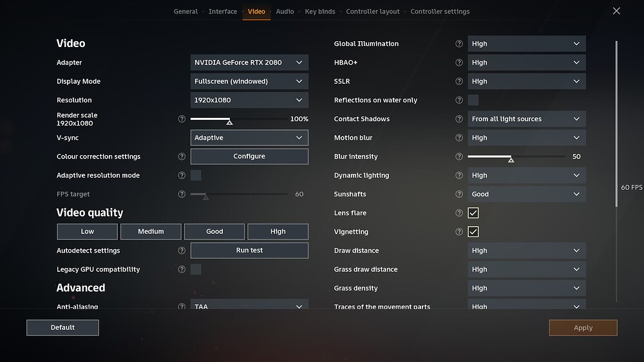Set video quality preset to Good

click(214, 232)
